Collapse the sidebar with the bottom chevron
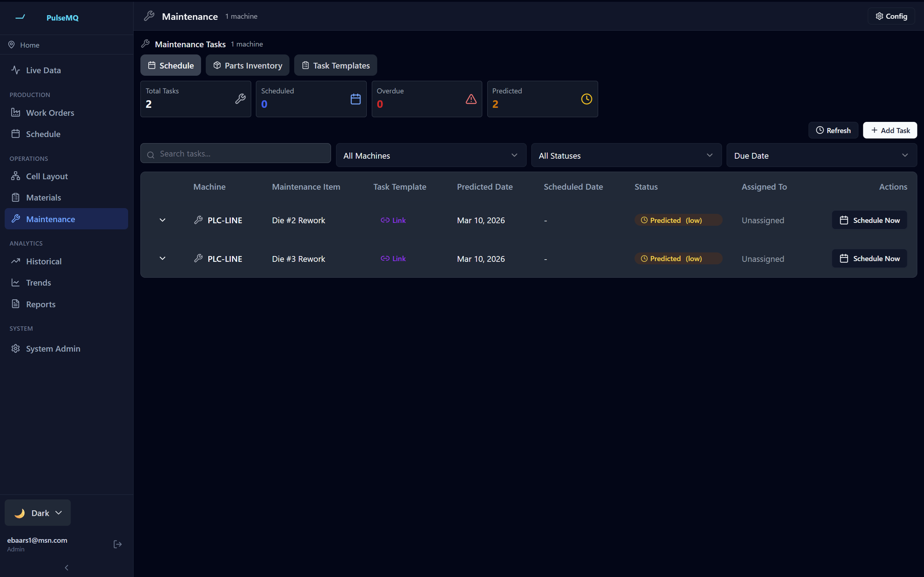 66,568
